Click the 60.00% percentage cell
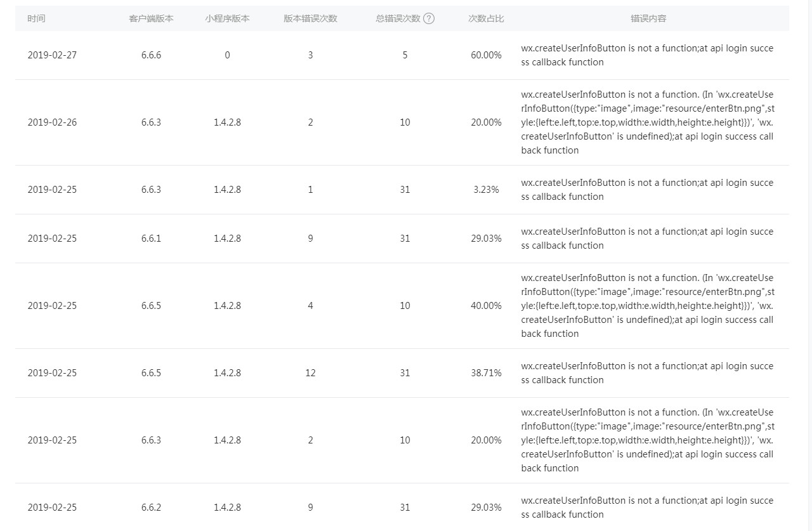The image size is (812, 531). pyautogui.click(x=486, y=55)
